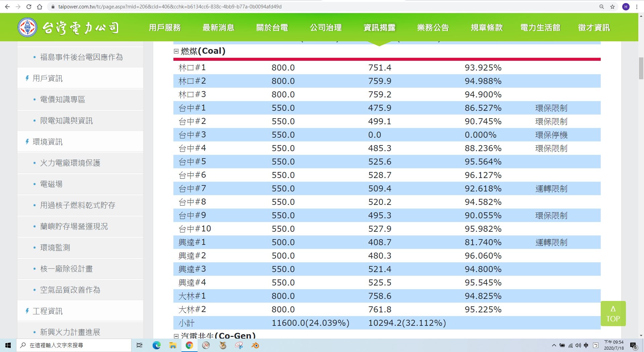The image size is (644, 352).
Task: Open the 最新消息 menu
Action: [x=218, y=28]
